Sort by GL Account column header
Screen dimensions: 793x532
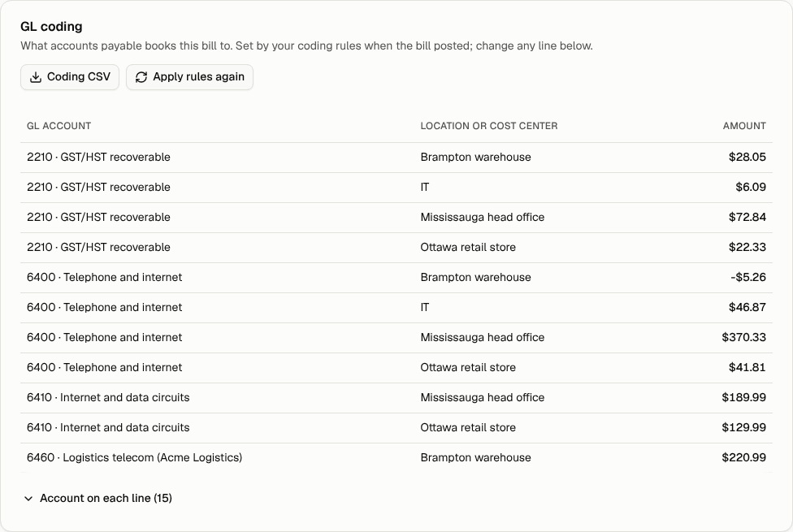tap(58, 126)
